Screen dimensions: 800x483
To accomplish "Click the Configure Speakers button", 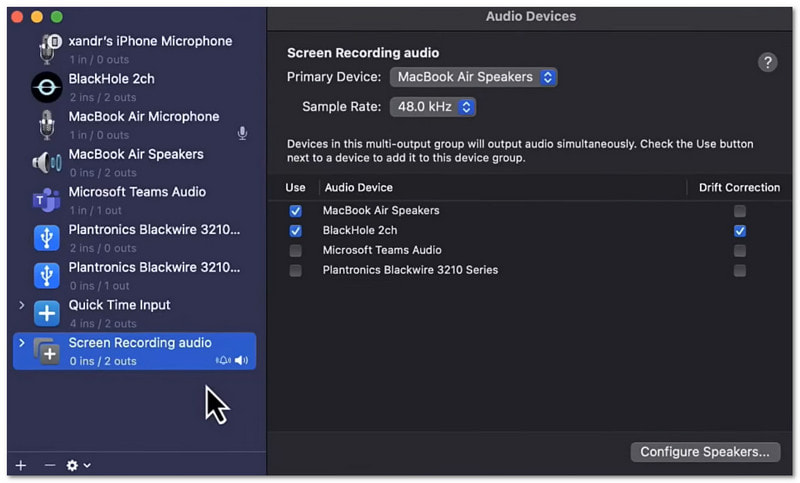I will click(x=705, y=452).
